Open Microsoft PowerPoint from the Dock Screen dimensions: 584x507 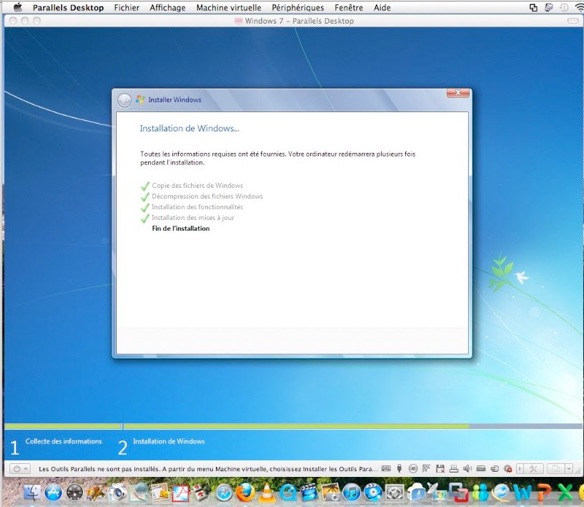[x=544, y=492]
